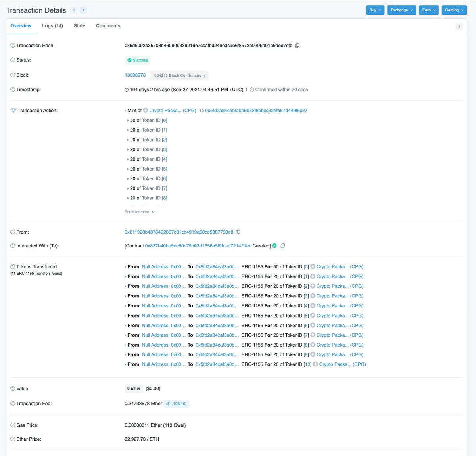Go to next transaction arrow
The image size is (476, 456).
(x=83, y=10)
